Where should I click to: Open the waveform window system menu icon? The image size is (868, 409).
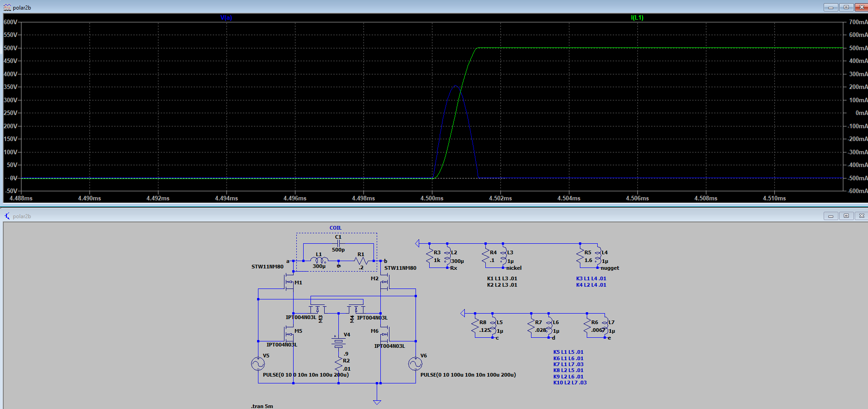click(x=7, y=7)
